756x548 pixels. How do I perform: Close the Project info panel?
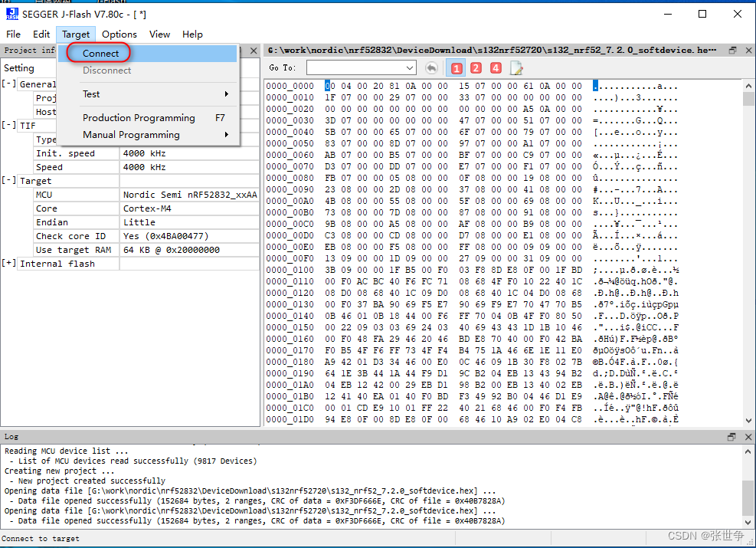pos(254,50)
